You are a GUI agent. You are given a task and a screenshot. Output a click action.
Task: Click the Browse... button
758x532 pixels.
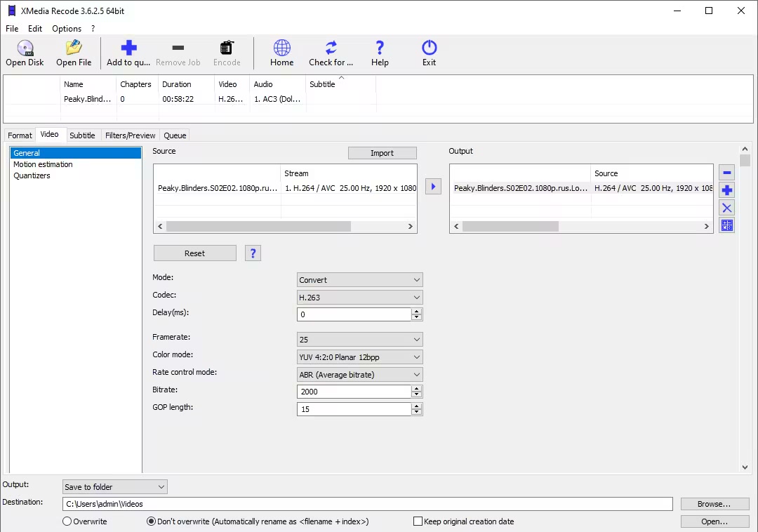click(714, 504)
